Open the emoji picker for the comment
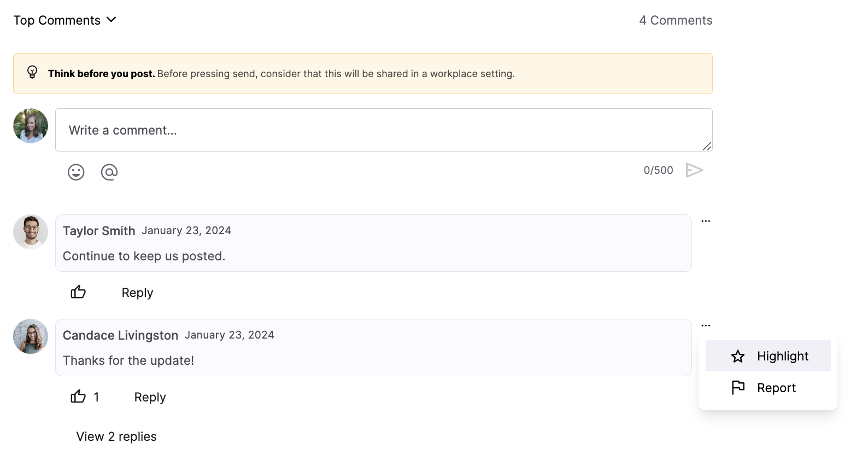Viewport: 868px width, 466px height. point(76,172)
